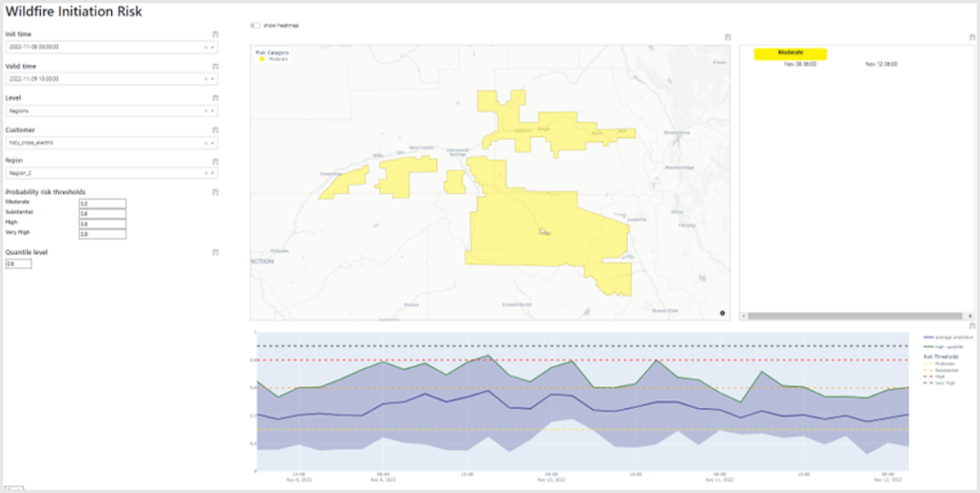
Task: Open the Customer dropdown showing holy_cross_electric
Action: [x=214, y=142]
